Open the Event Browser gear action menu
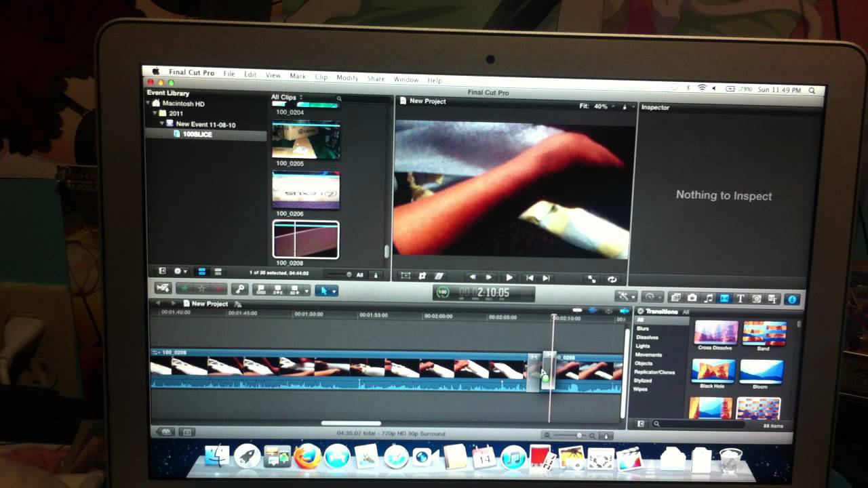The width and height of the screenshot is (868, 488). (180, 271)
